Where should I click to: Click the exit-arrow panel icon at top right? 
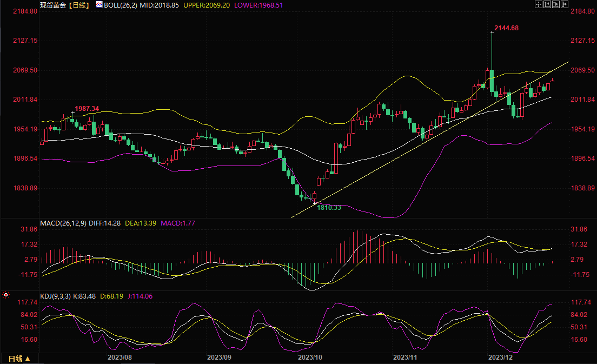565,4
